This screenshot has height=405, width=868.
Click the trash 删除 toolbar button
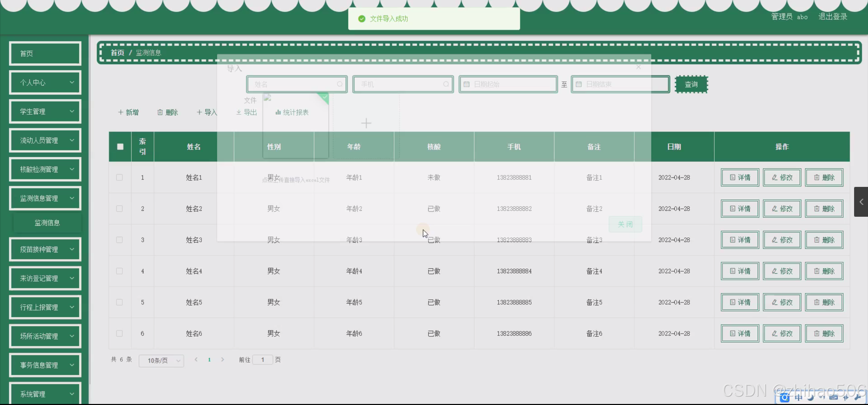tap(168, 112)
